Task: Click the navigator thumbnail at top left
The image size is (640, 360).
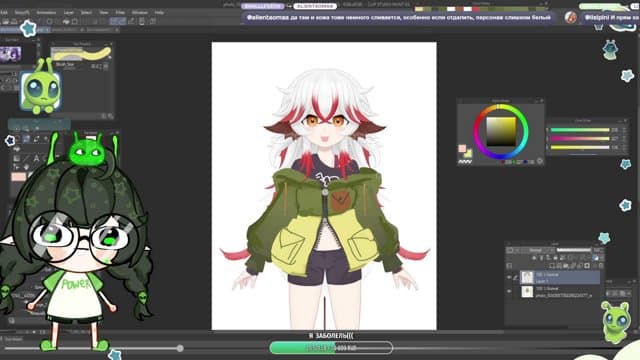Action: (x=11, y=54)
